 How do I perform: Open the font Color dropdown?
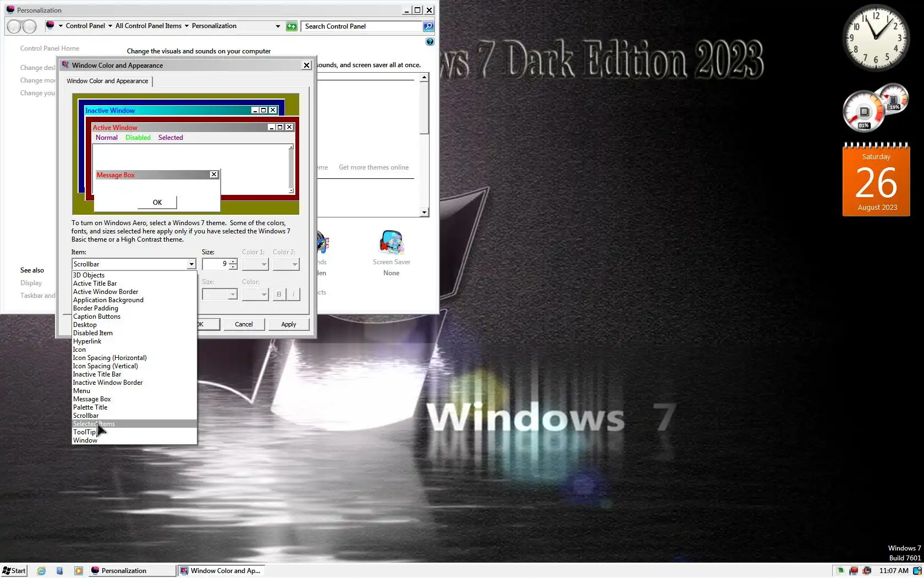point(255,295)
